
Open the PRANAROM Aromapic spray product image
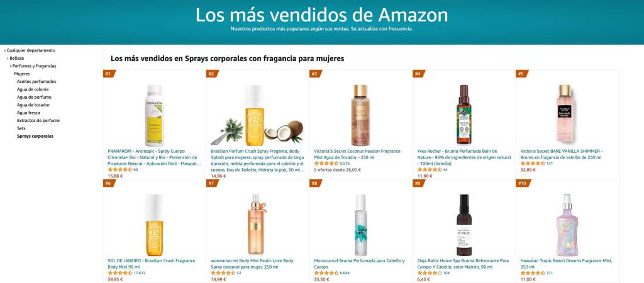click(154, 116)
